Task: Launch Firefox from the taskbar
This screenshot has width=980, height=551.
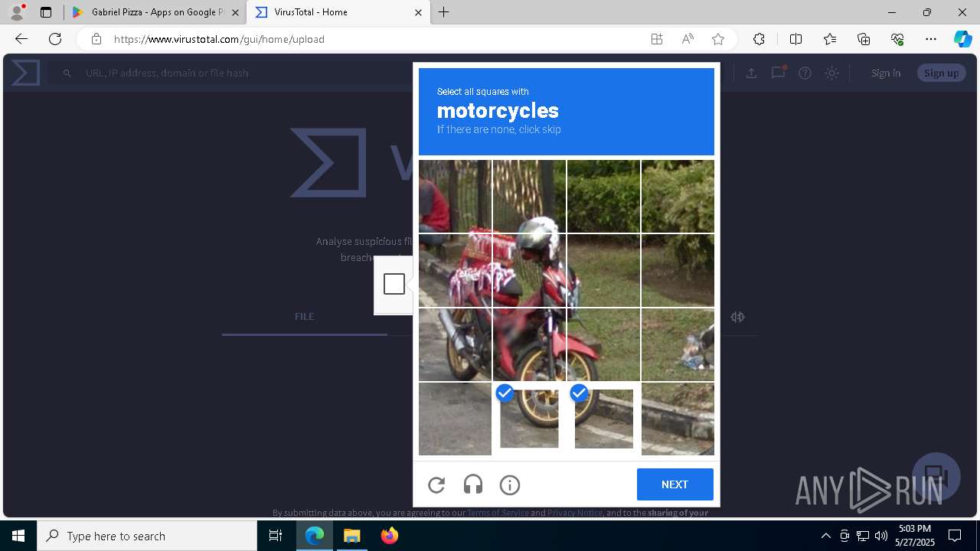Action: [x=390, y=536]
